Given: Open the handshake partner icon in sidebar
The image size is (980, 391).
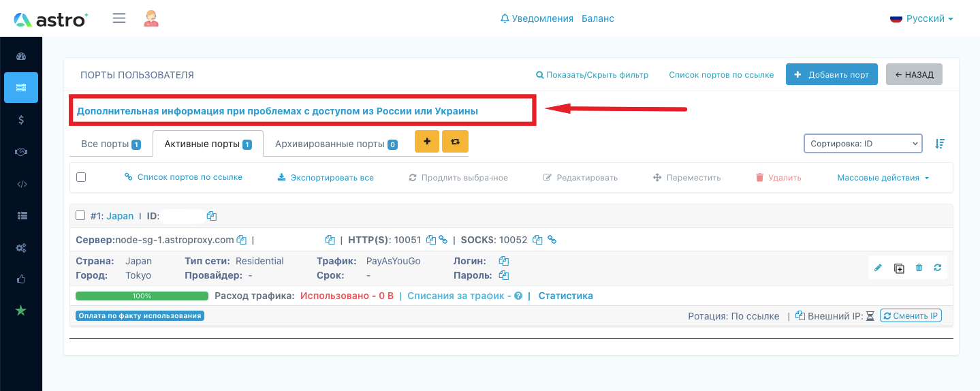Looking at the screenshot, I should click(x=21, y=152).
